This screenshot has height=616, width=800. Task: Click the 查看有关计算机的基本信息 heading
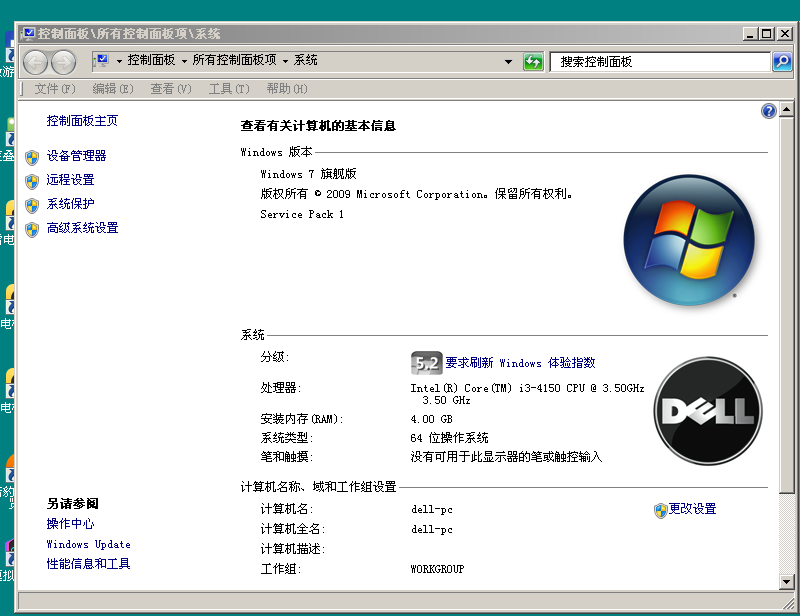318,126
